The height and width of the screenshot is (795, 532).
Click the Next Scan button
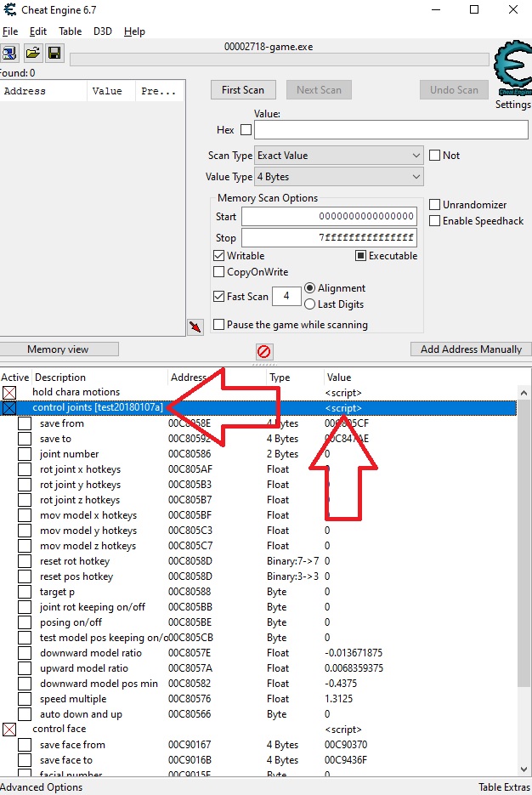tap(320, 90)
